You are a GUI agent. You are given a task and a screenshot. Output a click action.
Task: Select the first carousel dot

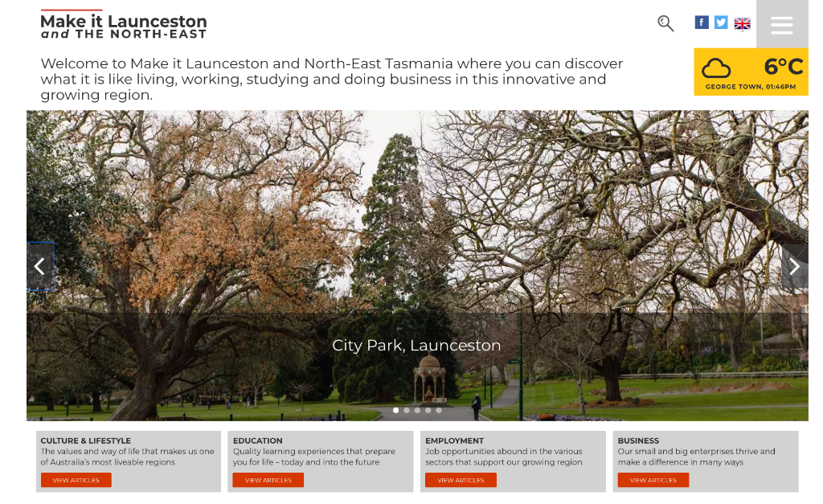(x=395, y=410)
